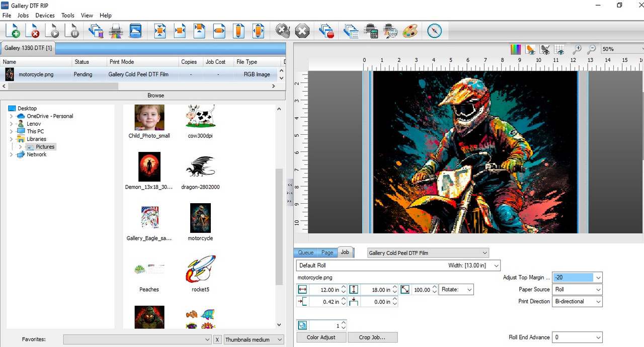The width and height of the screenshot is (644, 347).
Task: Open the Jobs menu
Action: (23, 15)
